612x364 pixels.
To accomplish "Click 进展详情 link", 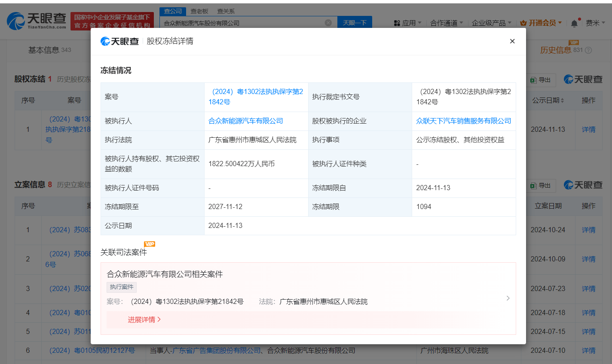I will tap(144, 320).
